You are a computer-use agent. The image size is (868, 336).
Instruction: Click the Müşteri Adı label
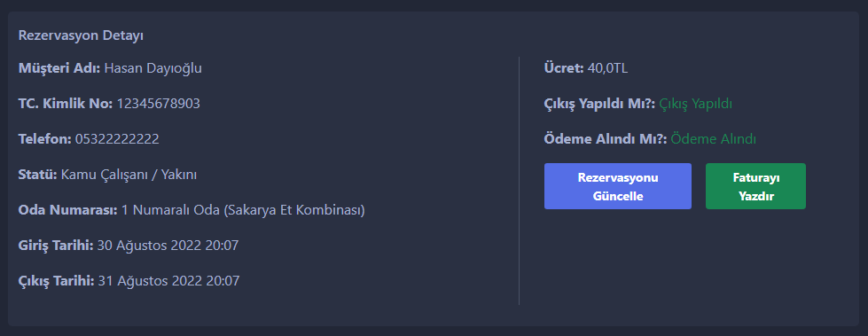[59, 68]
